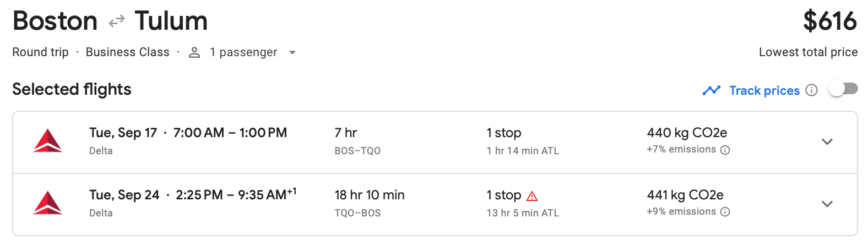The height and width of the screenshot is (250, 868).
Task: Enable the Track prices toggle
Action: point(843,89)
